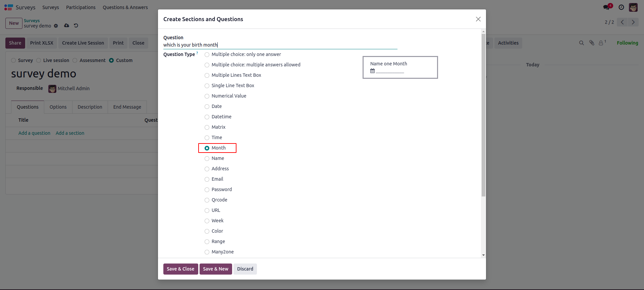Click the Surveys app logo icon
The width and height of the screenshot is (644, 290).
(x=8, y=7)
